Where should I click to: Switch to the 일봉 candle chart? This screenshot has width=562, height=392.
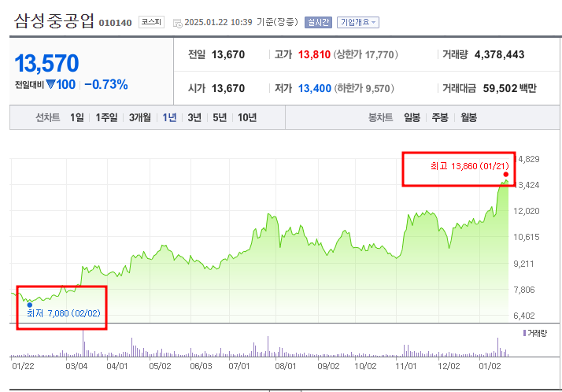tap(412, 117)
